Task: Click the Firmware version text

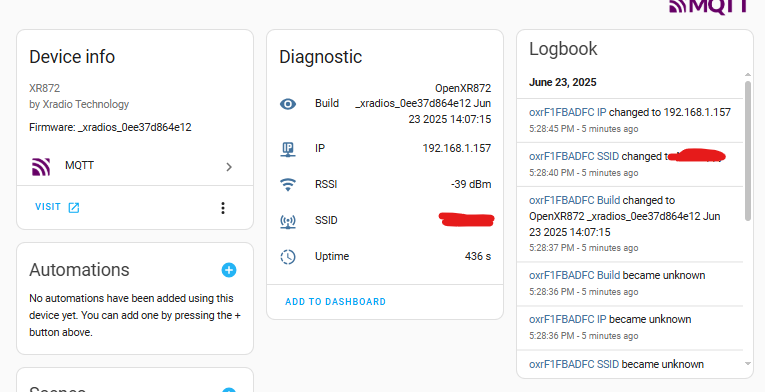Action: (x=110, y=127)
